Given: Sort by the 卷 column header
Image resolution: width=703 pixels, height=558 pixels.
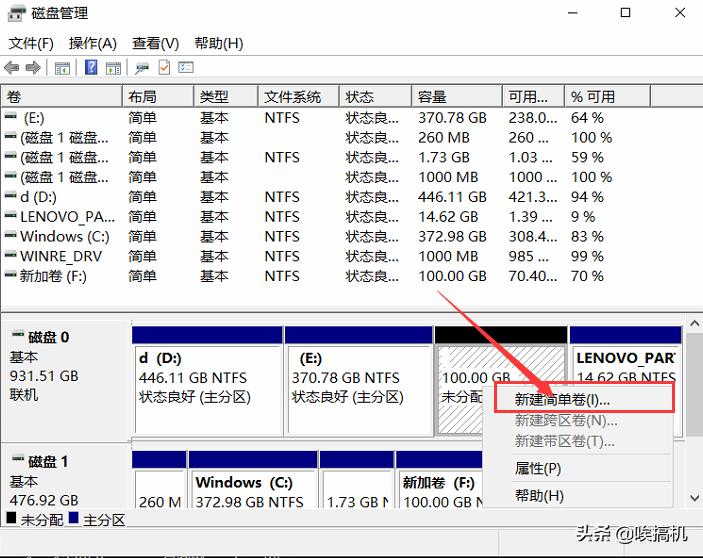Looking at the screenshot, I should tap(61, 97).
